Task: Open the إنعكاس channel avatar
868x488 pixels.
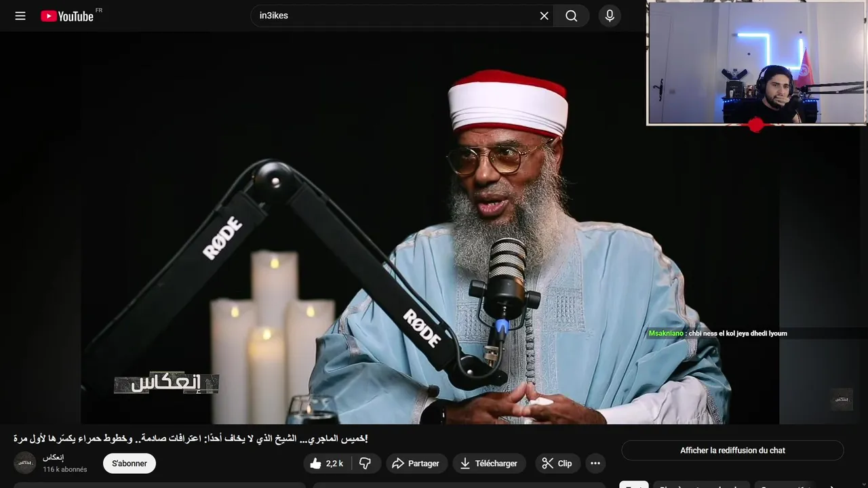Action: (x=25, y=463)
